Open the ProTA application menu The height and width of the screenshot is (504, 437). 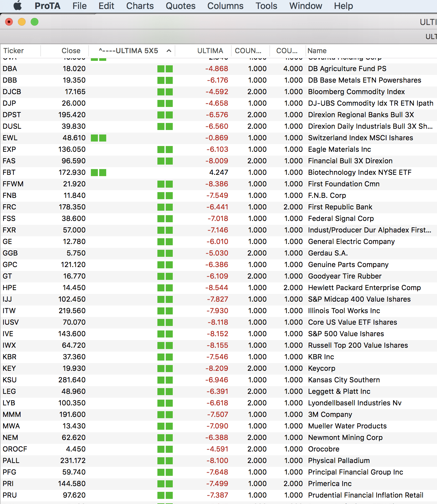pos(47,6)
